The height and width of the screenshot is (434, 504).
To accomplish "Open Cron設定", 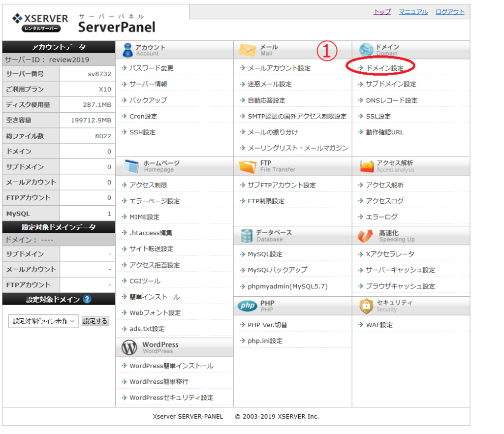I will [143, 116].
